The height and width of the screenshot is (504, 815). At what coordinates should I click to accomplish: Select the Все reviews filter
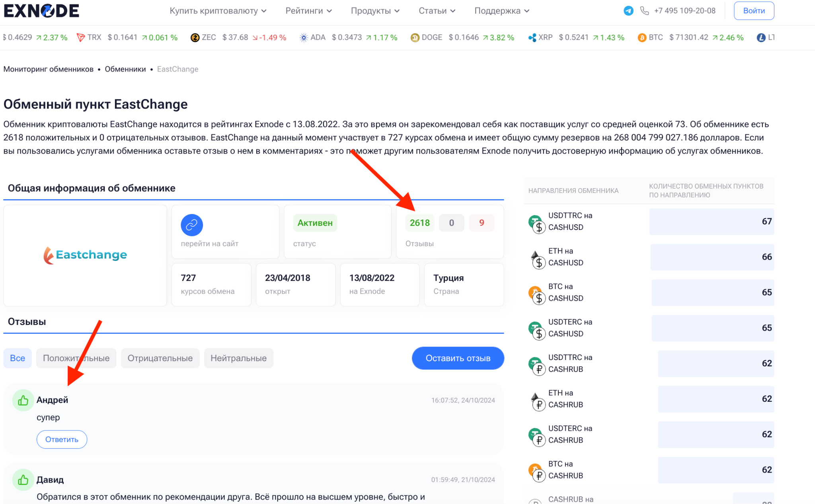tap(18, 358)
